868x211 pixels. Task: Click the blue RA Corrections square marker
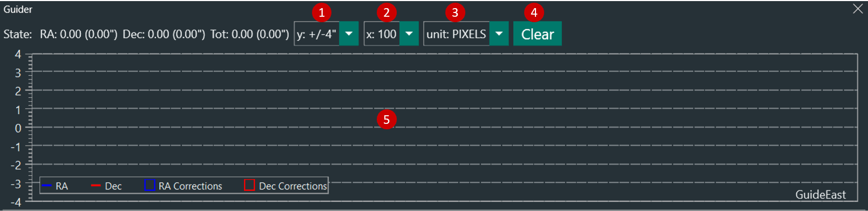tap(150, 185)
